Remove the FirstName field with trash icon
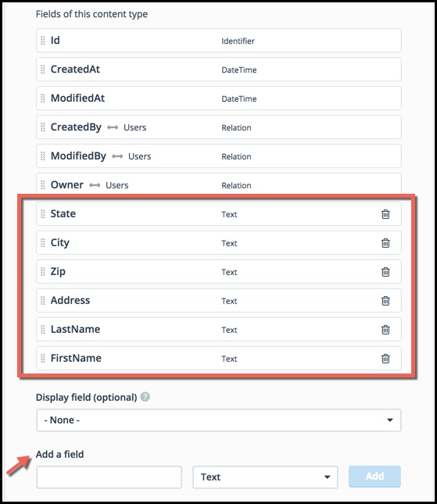437x504 pixels. pyautogui.click(x=385, y=359)
